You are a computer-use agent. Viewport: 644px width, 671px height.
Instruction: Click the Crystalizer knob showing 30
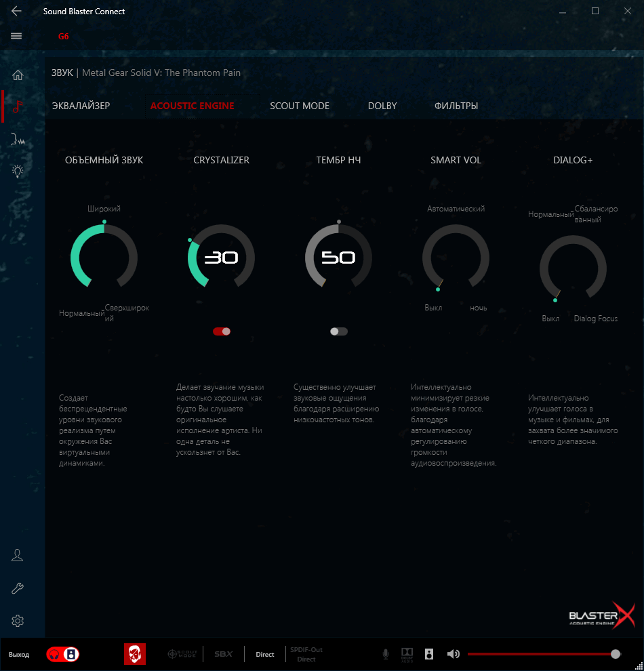[221, 257]
